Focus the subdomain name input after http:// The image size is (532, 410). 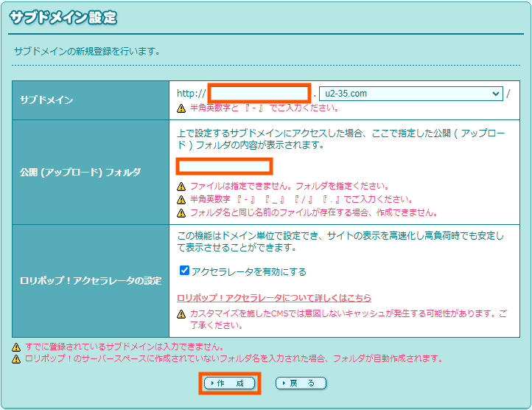(259, 94)
